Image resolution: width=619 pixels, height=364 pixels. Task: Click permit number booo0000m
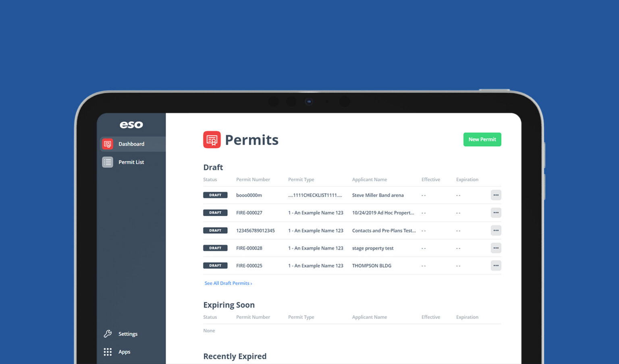(x=249, y=195)
